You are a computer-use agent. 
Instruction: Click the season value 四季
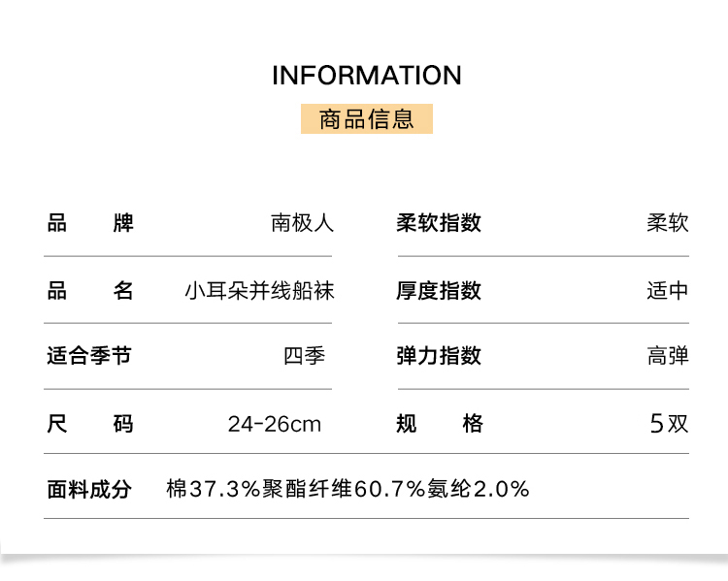coord(304,356)
